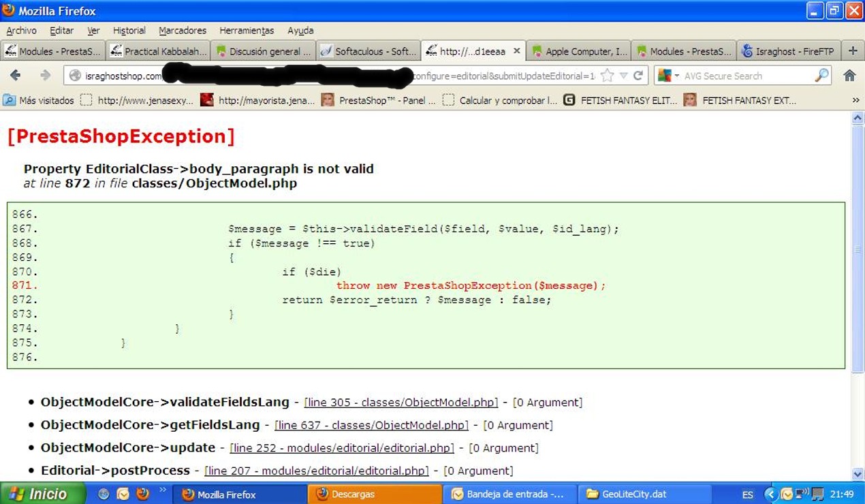Switch to the Softaculous tab
The width and height of the screenshot is (865, 504).
click(368, 51)
